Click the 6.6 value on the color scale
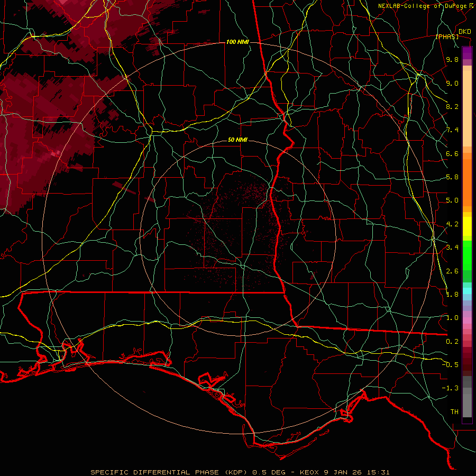Image resolution: width=476 pixels, height=476 pixels. [x=452, y=153]
